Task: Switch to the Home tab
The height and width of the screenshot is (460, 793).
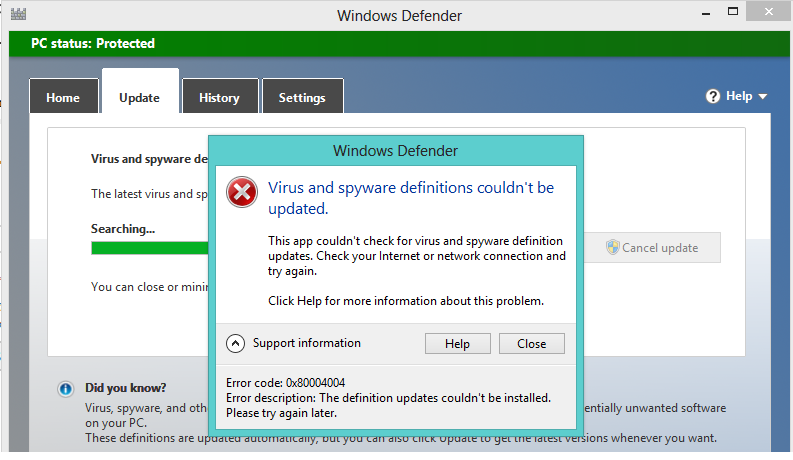Action: [64, 96]
